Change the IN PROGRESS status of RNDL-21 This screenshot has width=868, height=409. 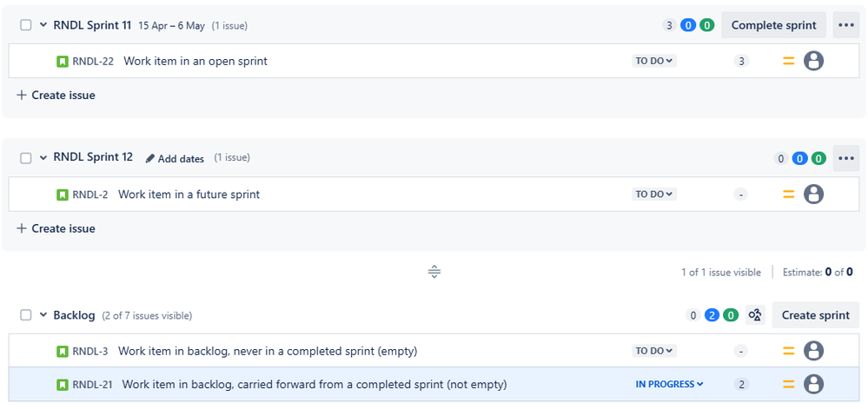(x=669, y=385)
